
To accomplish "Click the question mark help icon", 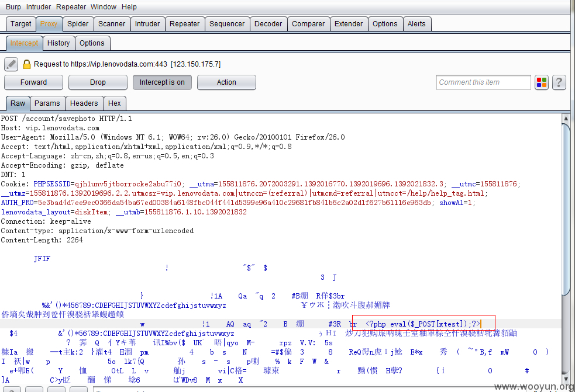I will tap(559, 82).
